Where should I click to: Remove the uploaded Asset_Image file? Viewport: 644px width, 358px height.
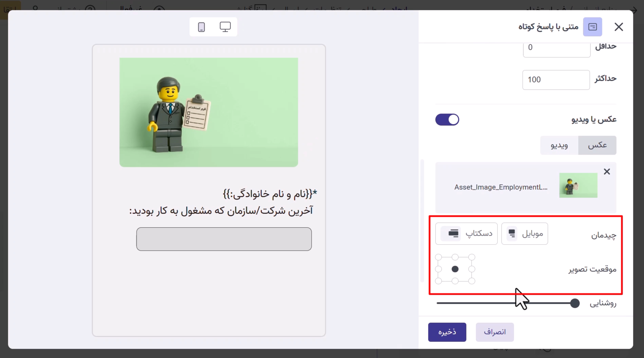coord(607,172)
